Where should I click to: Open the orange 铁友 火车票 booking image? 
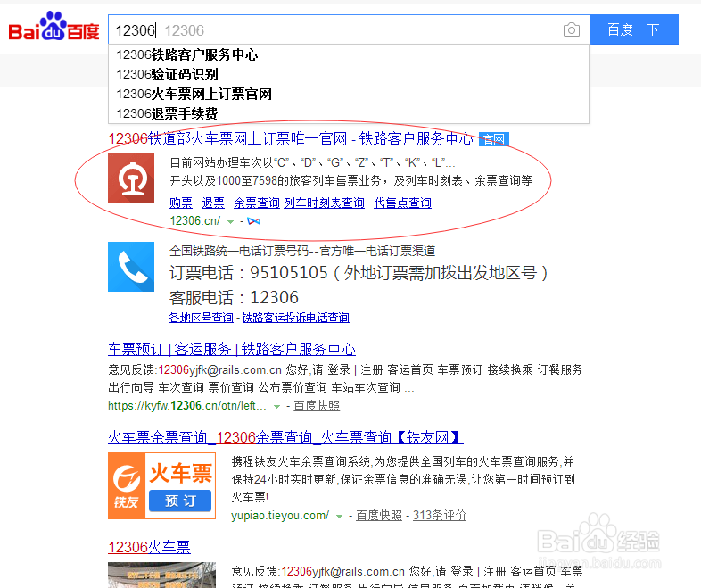[x=161, y=485]
